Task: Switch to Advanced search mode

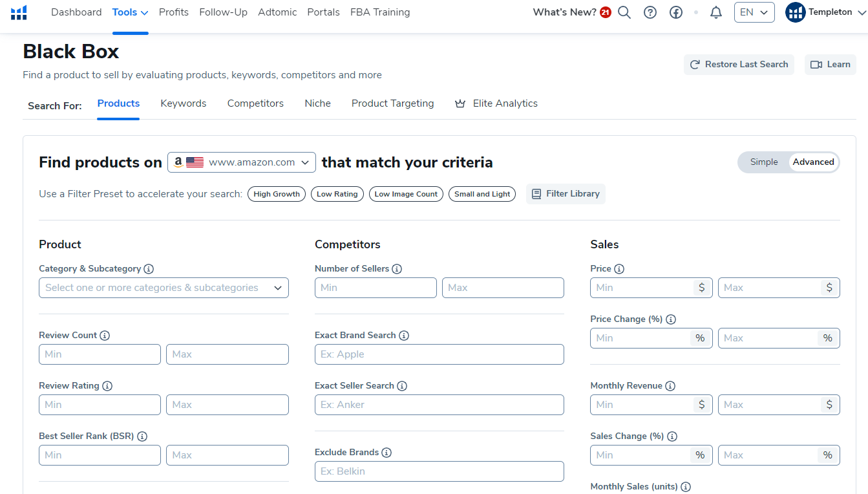Action: point(814,162)
